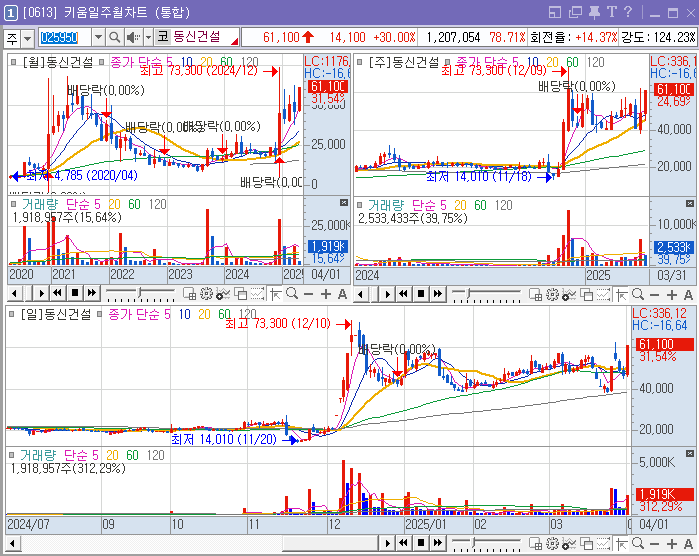The height and width of the screenshot is (556, 699).
Task: Click the help question mark icon
Action: pyautogui.click(x=628, y=12)
